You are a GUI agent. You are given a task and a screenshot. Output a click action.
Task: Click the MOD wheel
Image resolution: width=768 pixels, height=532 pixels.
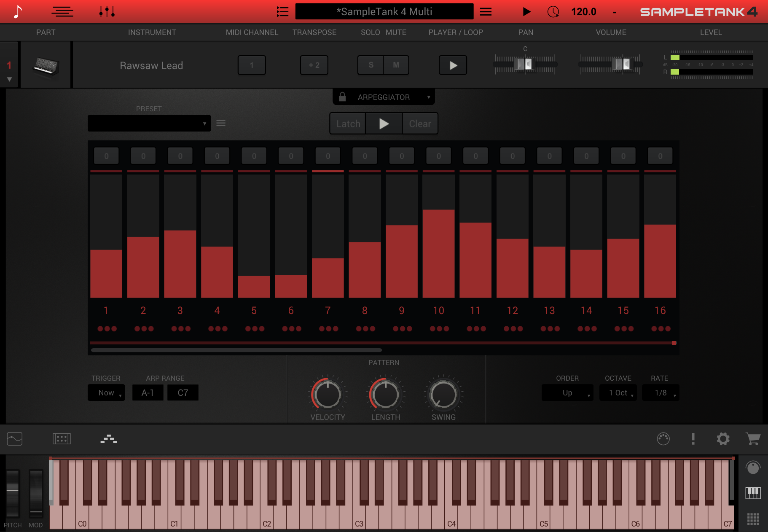(x=36, y=494)
